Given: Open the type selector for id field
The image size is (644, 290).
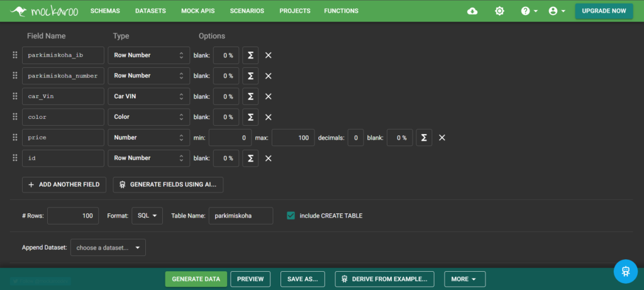Looking at the screenshot, I should pyautogui.click(x=148, y=158).
